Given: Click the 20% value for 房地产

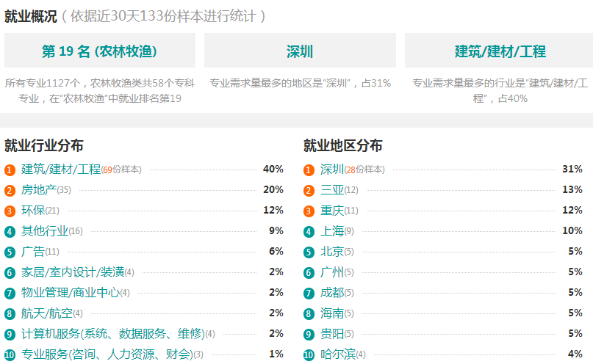Looking at the screenshot, I should coord(273,189).
